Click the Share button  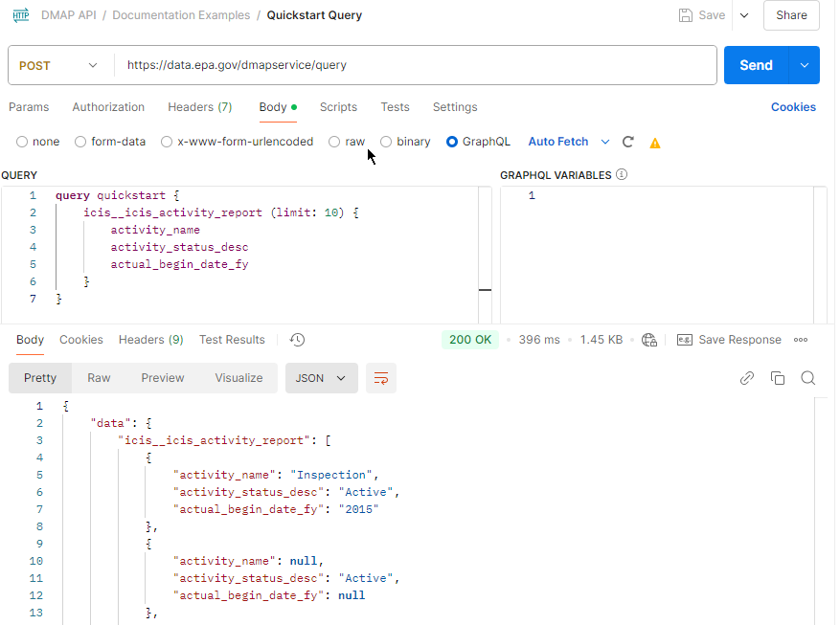(x=791, y=15)
